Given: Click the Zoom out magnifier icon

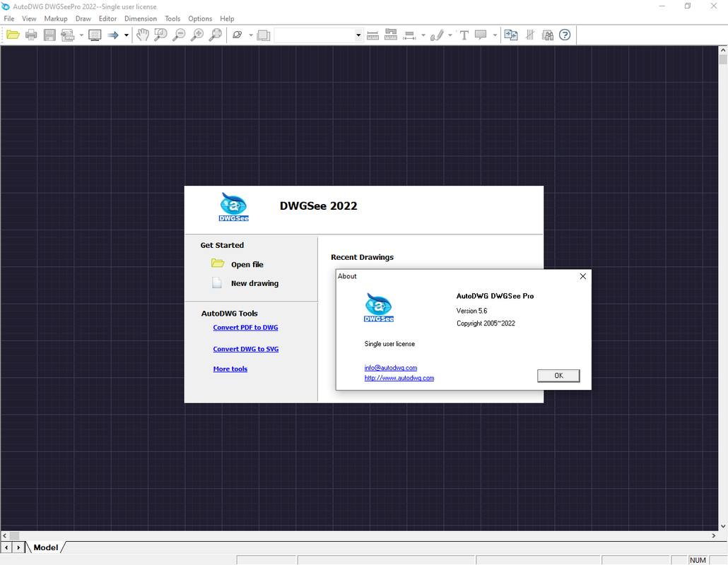Looking at the screenshot, I should 179,35.
